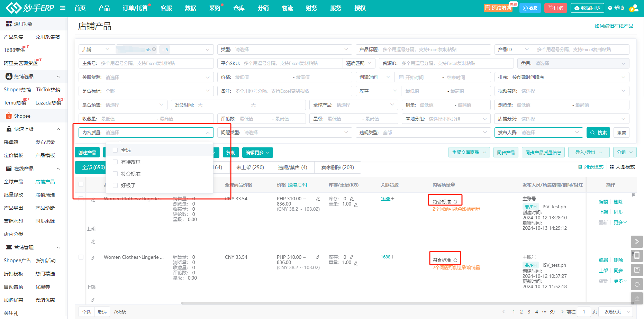Image resolution: width=644 pixels, height=319 pixels.
Task: Tick the 有待改进 checkbox
Action: coord(116,162)
